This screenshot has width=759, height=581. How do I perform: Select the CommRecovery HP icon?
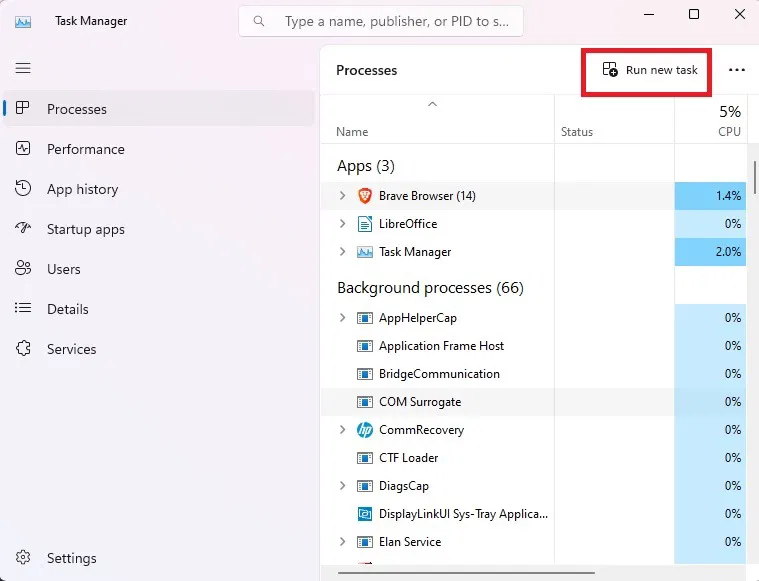pyautogui.click(x=364, y=429)
